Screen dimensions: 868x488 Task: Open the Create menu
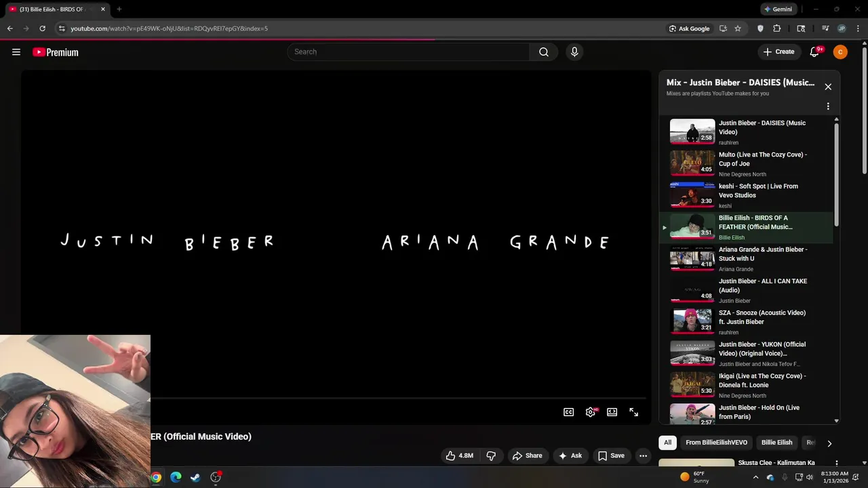(x=778, y=52)
